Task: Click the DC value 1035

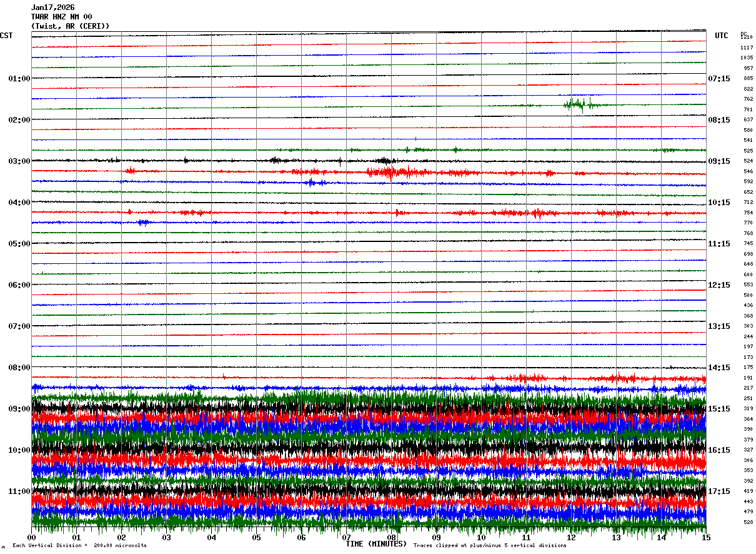Action: click(x=747, y=58)
